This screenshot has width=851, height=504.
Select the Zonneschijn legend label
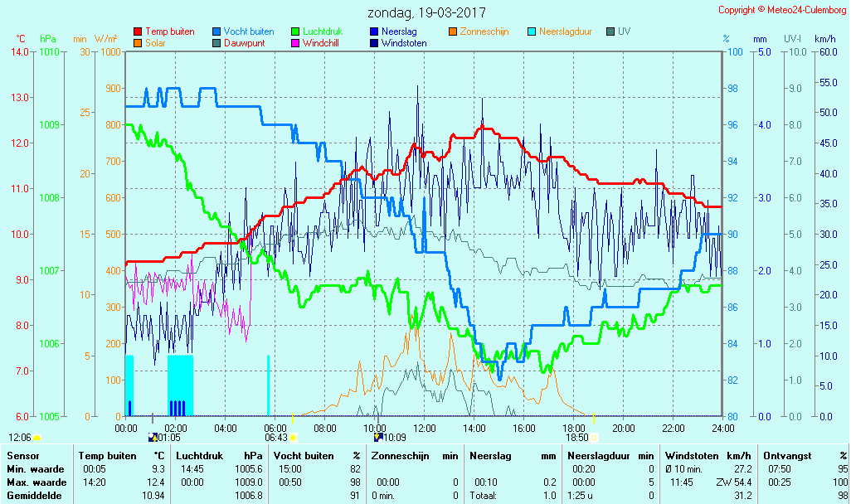coord(484,31)
